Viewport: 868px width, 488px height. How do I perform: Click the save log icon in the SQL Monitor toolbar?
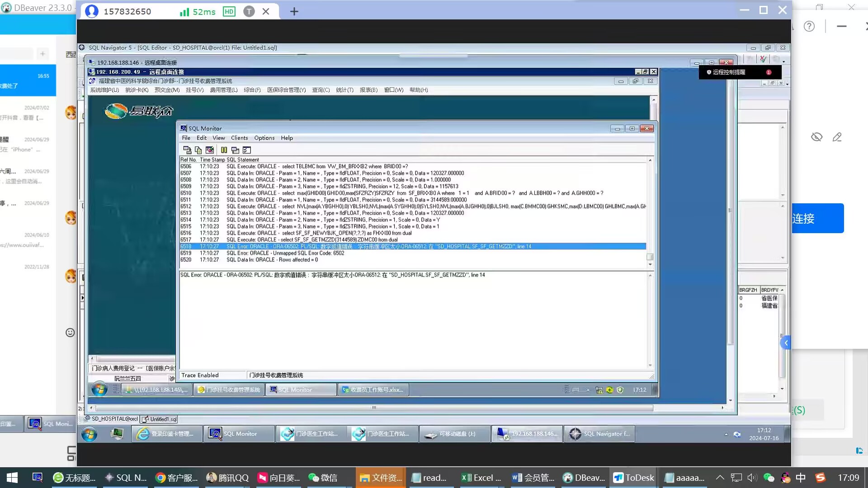point(187,150)
